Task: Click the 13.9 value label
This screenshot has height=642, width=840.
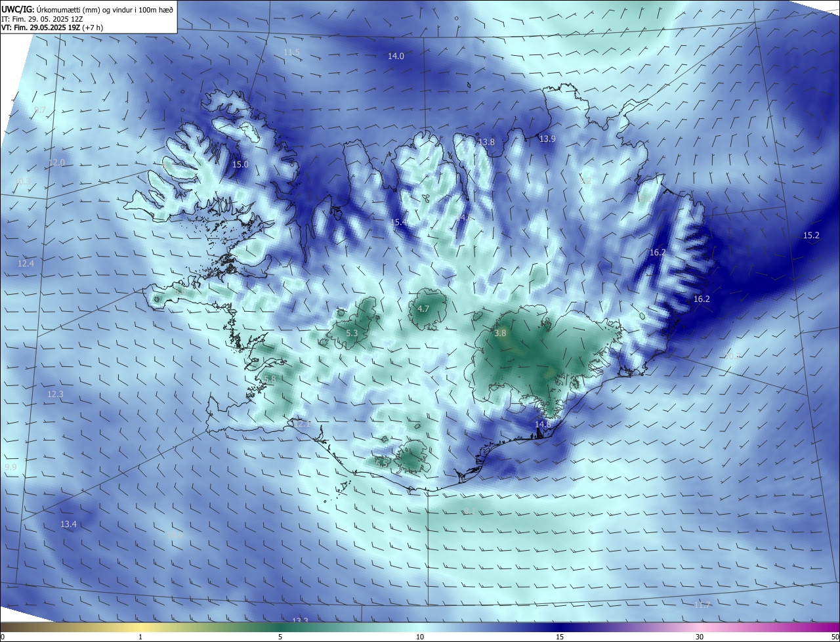Action: pyautogui.click(x=547, y=139)
